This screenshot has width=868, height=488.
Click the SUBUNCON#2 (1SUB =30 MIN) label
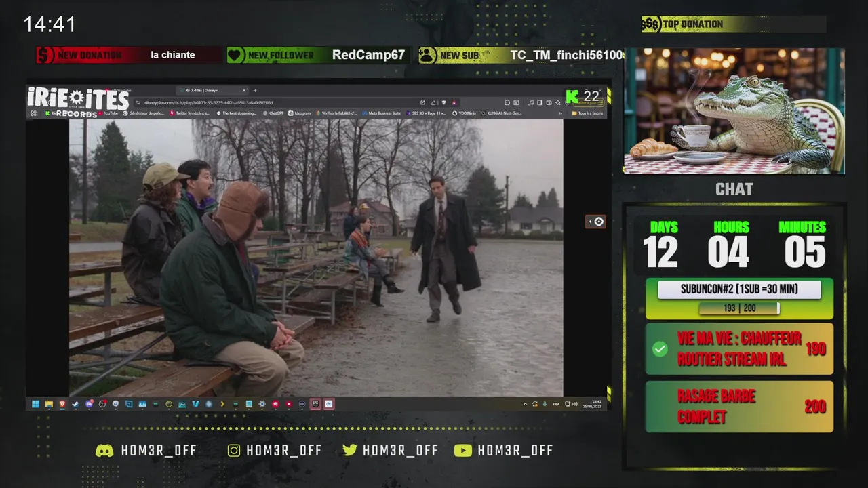739,289
